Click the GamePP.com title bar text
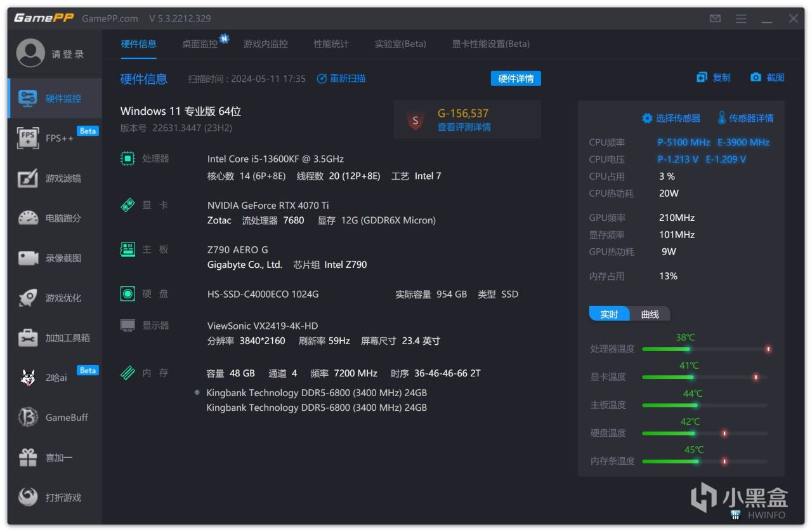The height and width of the screenshot is (532, 812). point(110,18)
